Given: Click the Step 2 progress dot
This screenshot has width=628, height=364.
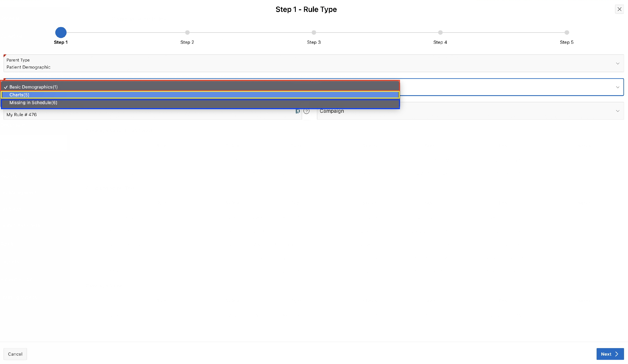Looking at the screenshot, I should tap(187, 32).
